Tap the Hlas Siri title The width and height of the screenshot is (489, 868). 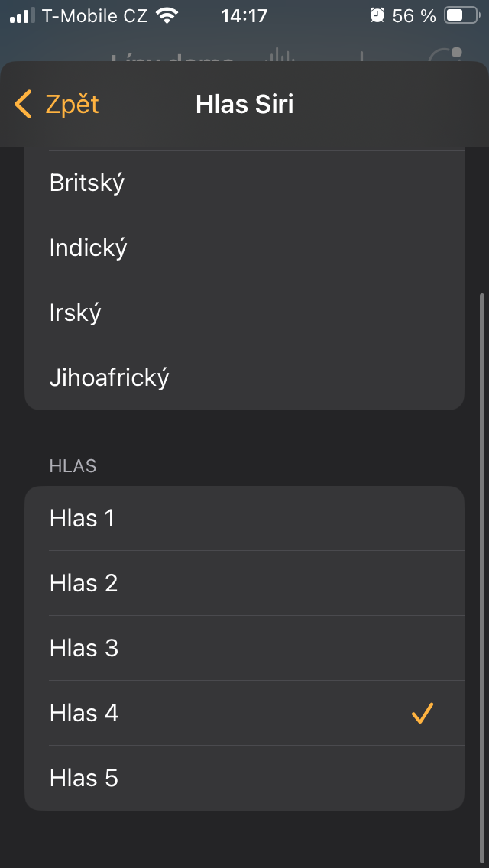(x=244, y=104)
